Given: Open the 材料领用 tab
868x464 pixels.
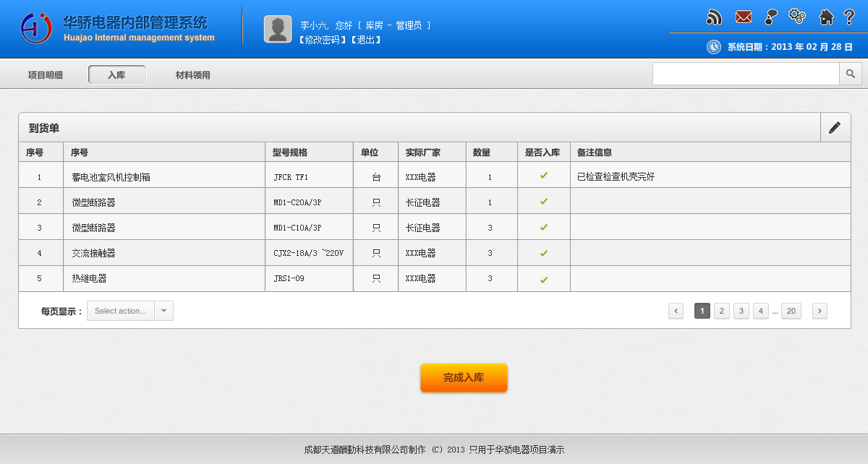Looking at the screenshot, I should 193,75.
